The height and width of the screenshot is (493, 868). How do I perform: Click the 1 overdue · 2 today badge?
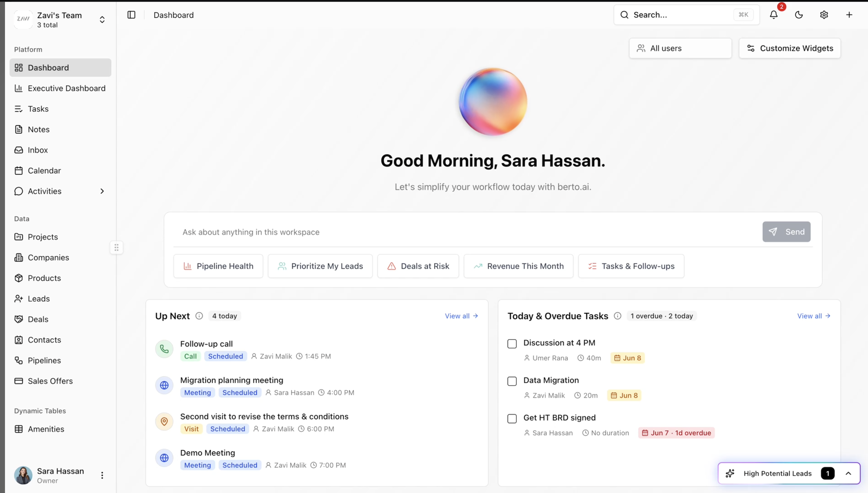tap(662, 316)
